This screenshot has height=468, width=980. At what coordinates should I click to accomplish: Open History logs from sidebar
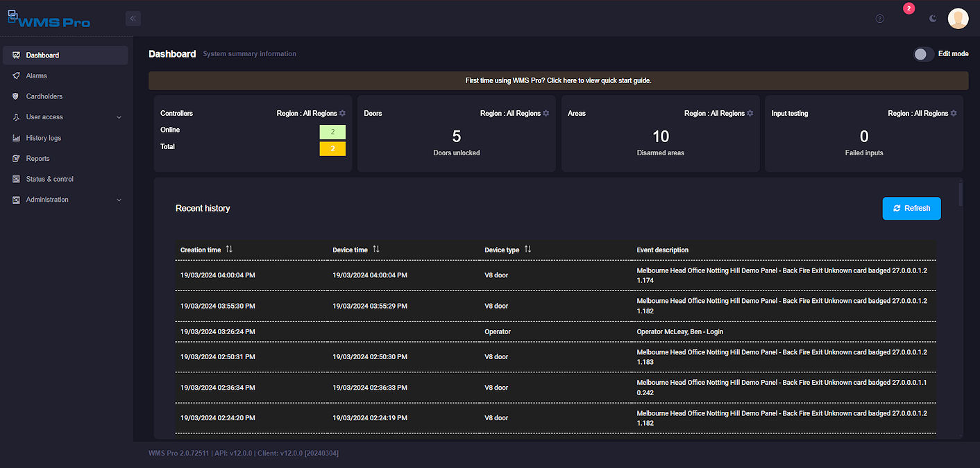(44, 138)
